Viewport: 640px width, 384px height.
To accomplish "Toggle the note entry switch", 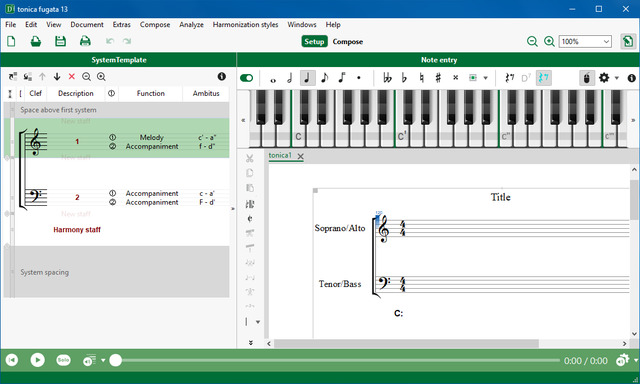I will pos(247,78).
